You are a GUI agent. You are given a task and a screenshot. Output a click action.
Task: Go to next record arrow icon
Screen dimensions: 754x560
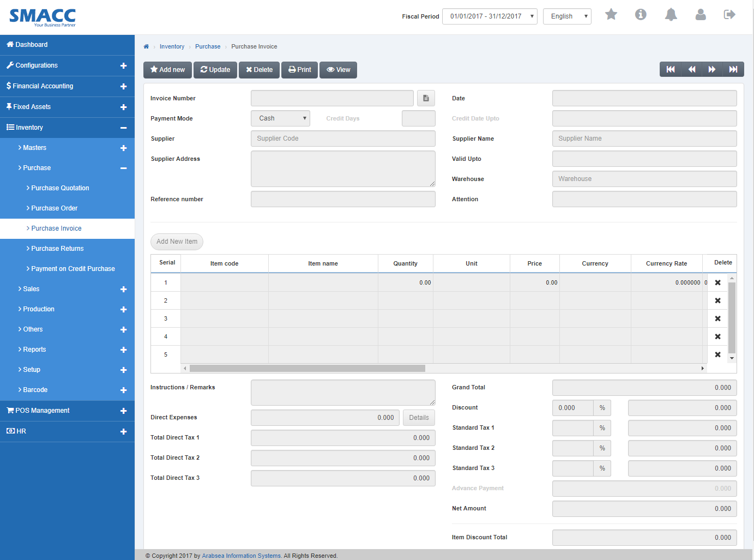tap(712, 70)
